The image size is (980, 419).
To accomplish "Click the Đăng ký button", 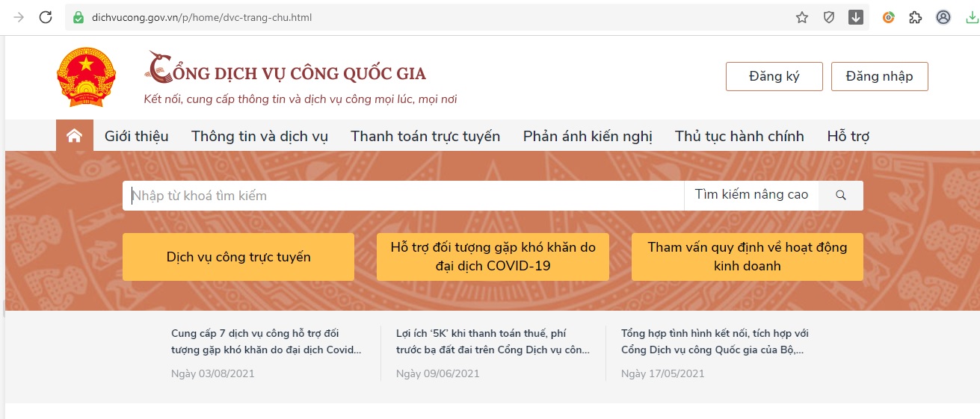I will 774,76.
